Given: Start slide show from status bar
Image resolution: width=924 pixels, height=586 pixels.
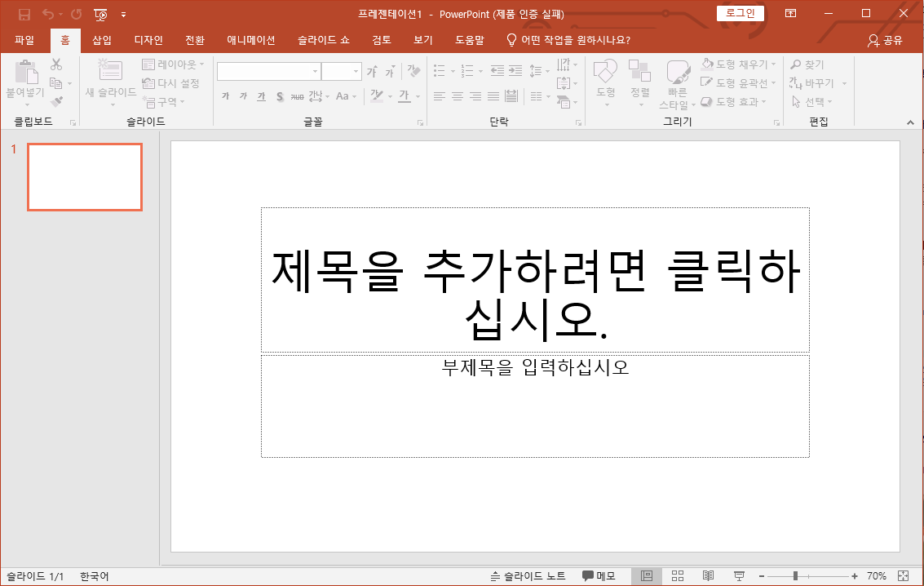Looking at the screenshot, I should pyautogui.click(x=739, y=576).
